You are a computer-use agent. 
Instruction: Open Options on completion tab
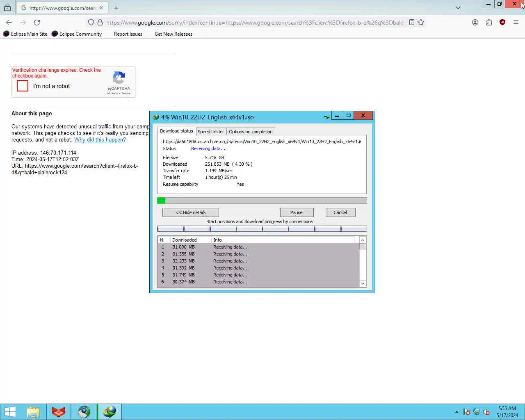point(251,132)
